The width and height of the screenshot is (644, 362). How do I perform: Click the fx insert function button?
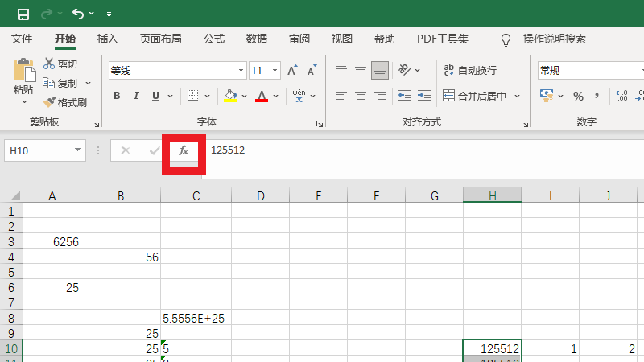pyautogui.click(x=184, y=150)
